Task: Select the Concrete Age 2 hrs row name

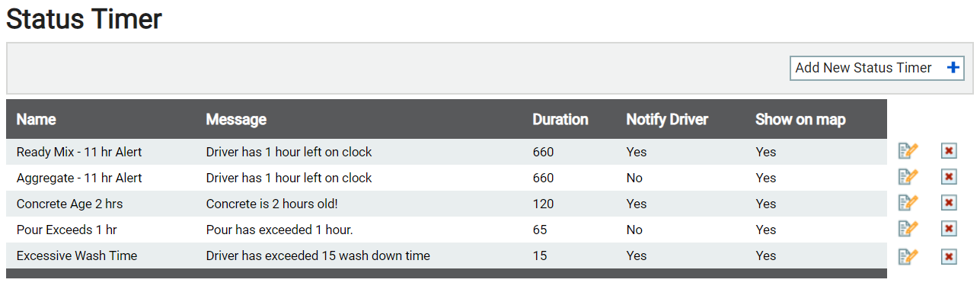Action: click(69, 204)
